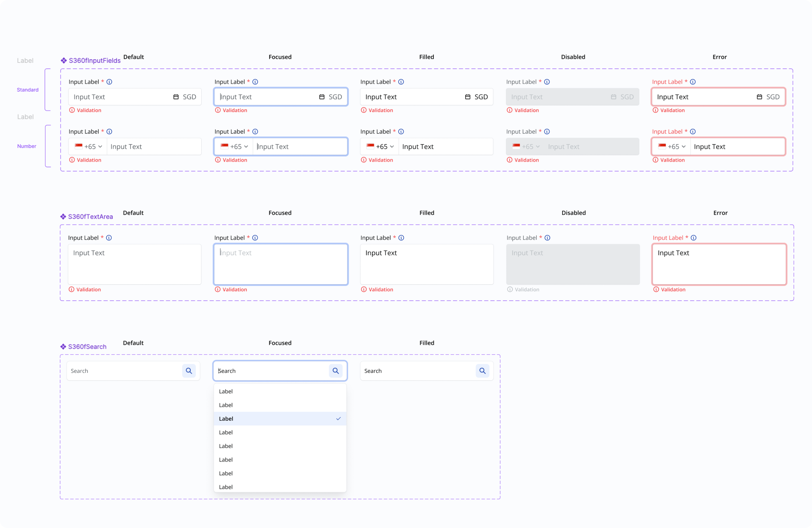Click the S360fTextArea component diamond icon
Viewport: 812px width, 528px height.
point(63,217)
